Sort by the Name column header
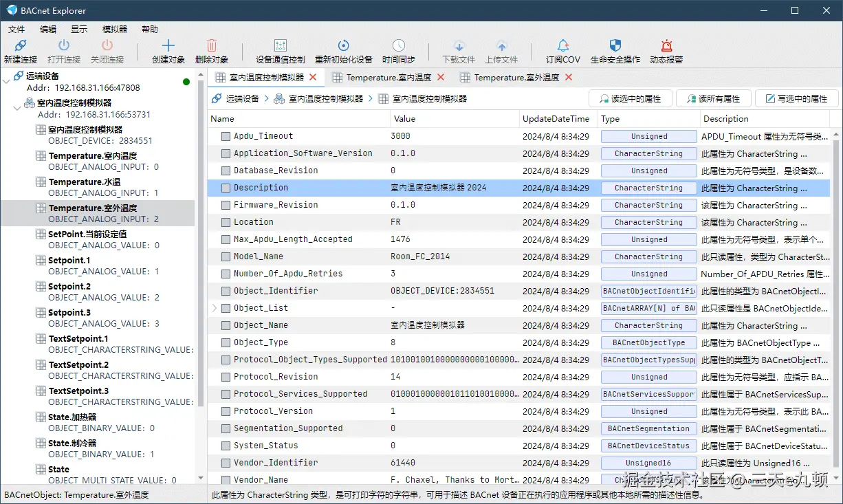 point(298,119)
